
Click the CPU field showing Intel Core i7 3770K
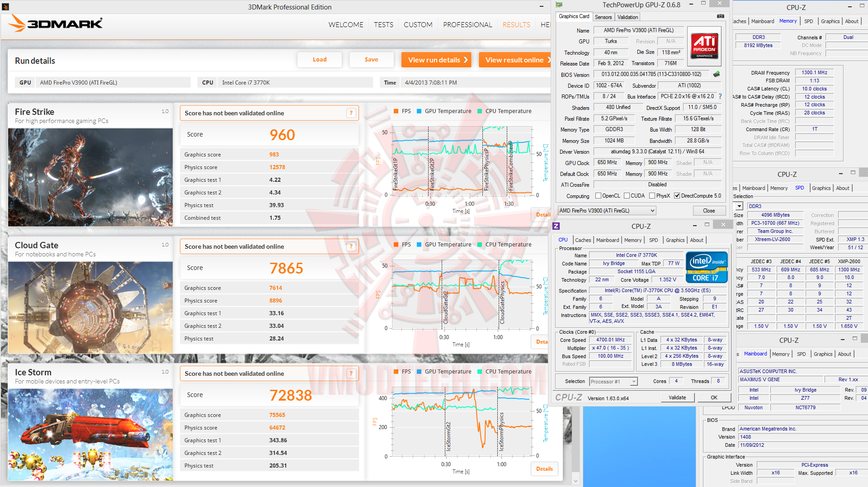click(296, 82)
